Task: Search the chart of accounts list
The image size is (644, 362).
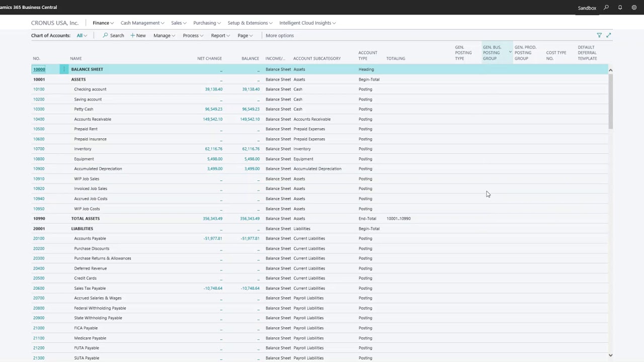Action: click(x=113, y=36)
